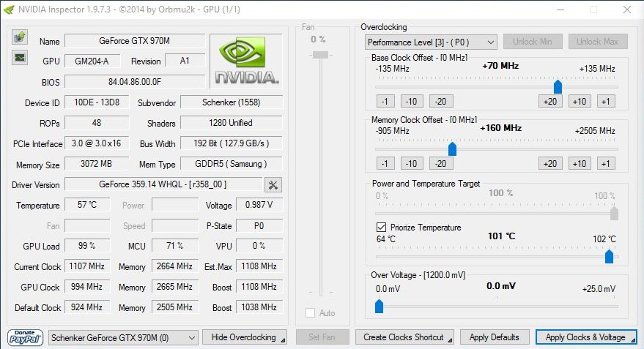This screenshot has height=349, width=644.
Task: Click the Power target slider handle
Action: (614, 213)
